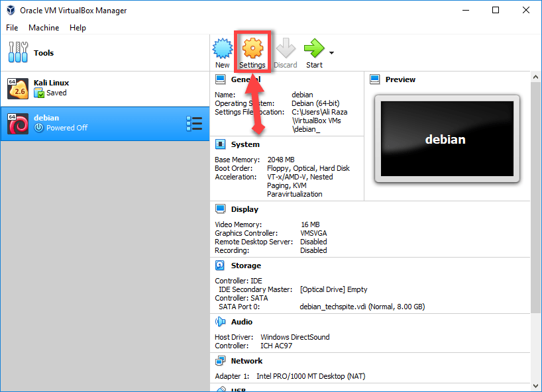Open the File menu
542x392 pixels.
(x=13, y=28)
